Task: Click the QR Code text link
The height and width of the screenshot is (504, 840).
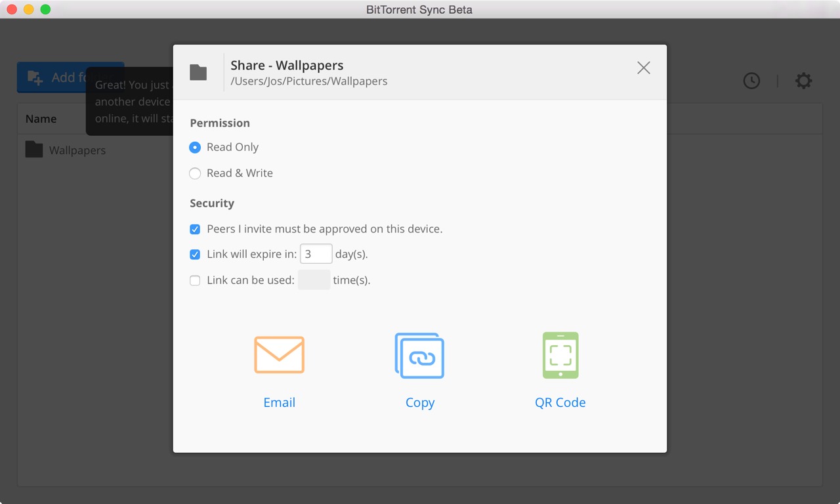Action: pyautogui.click(x=560, y=402)
